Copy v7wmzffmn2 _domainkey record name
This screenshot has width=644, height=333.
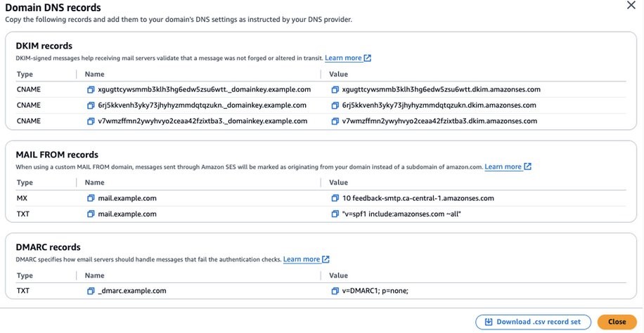click(x=91, y=121)
